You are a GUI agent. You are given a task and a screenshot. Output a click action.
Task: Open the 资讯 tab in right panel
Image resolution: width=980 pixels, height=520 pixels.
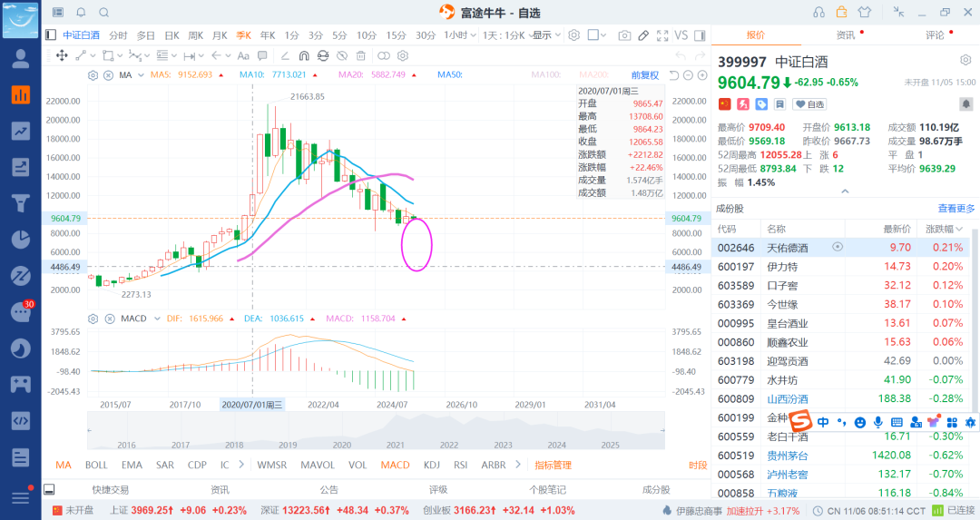pos(846,35)
